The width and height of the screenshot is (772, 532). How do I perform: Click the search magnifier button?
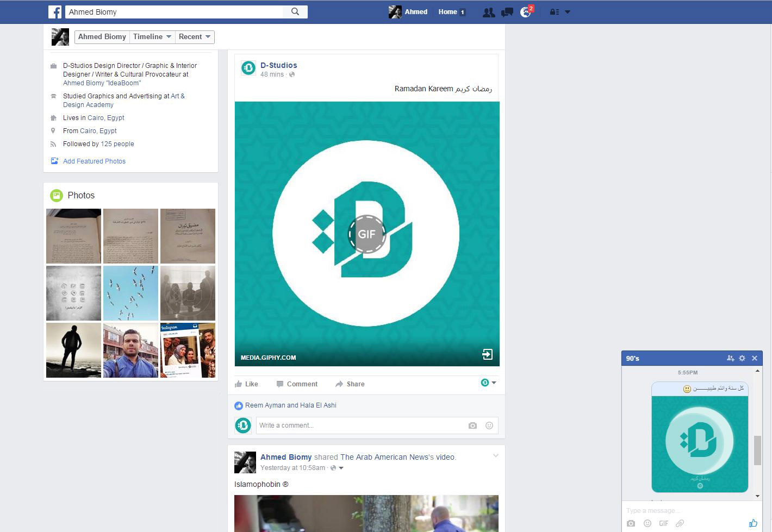[x=295, y=12]
